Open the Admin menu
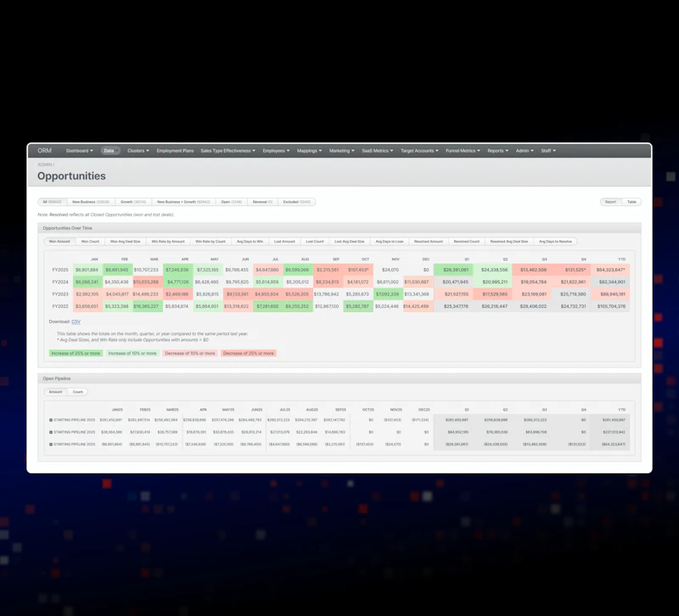Screen dimensions: 679x616 [525, 151]
